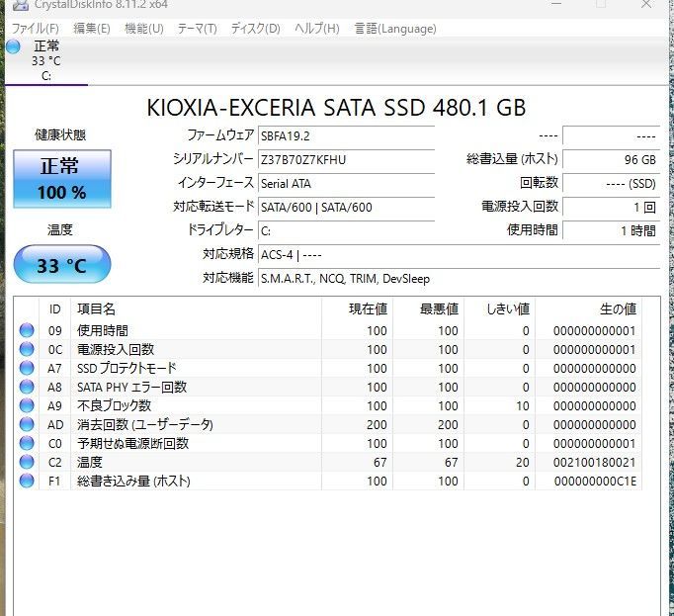Click the status orb for F1 総書き込み量
Screen dimensions: 674x616
pyautogui.click(x=27, y=481)
